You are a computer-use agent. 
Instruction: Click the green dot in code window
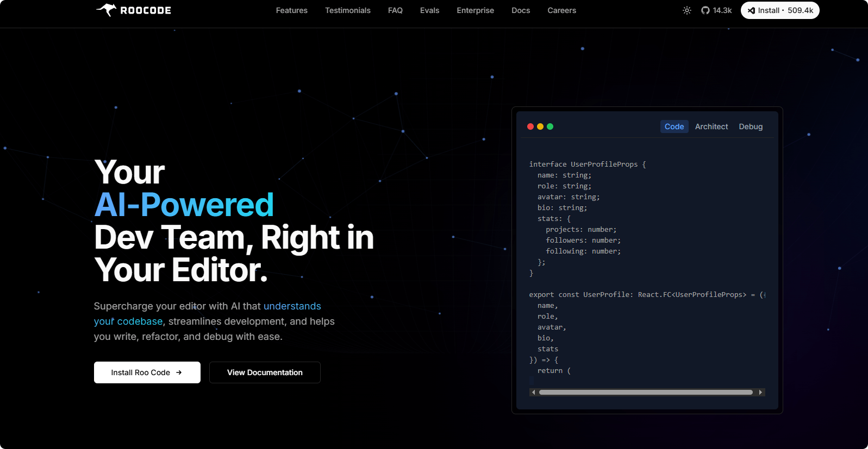tap(550, 127)
